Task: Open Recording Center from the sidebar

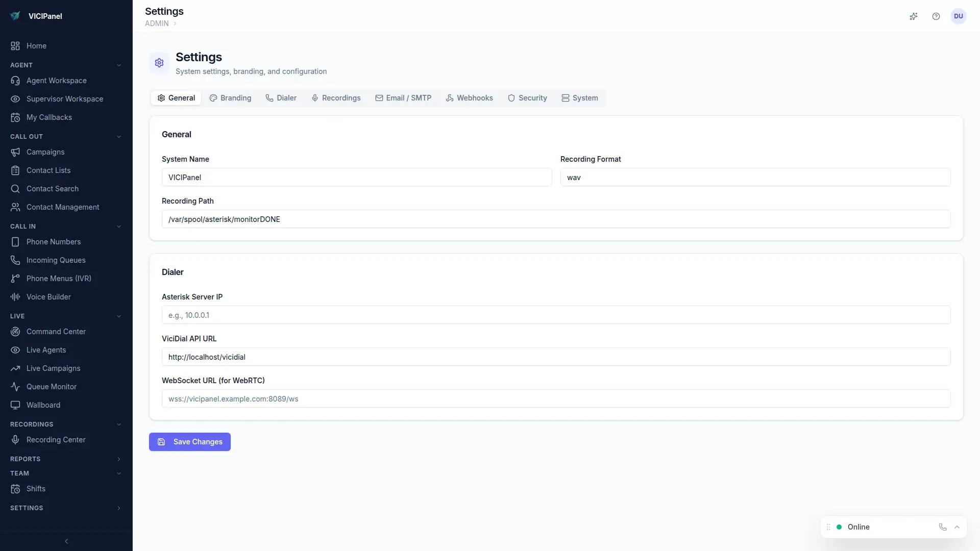Action: click(x=56, y=440)
